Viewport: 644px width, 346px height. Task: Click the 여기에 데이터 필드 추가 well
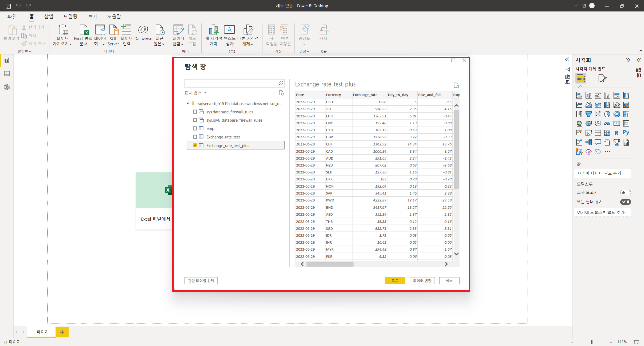(602, 173)
